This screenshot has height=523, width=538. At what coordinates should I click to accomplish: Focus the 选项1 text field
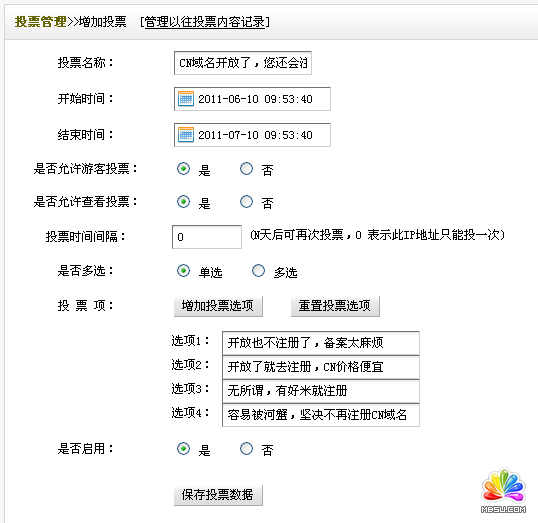point(321,343)
